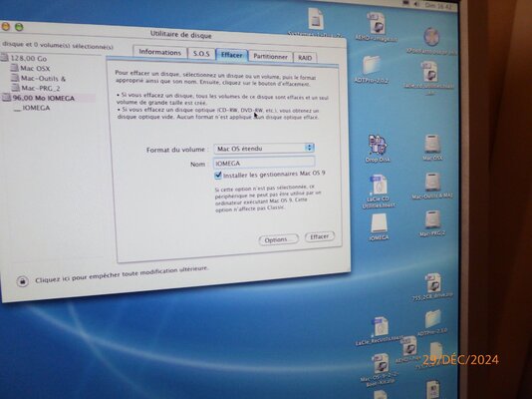This screenshot has height=399, width=532.
Task: Click the Options... button
Action: coord(278,239)
